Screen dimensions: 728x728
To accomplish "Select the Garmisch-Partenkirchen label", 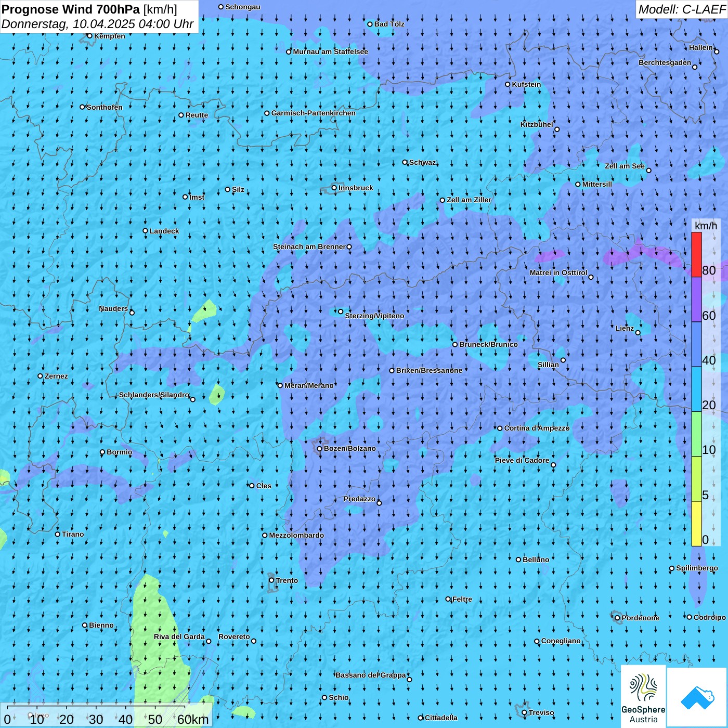I will pyautogui.click(x=314, y=113).
